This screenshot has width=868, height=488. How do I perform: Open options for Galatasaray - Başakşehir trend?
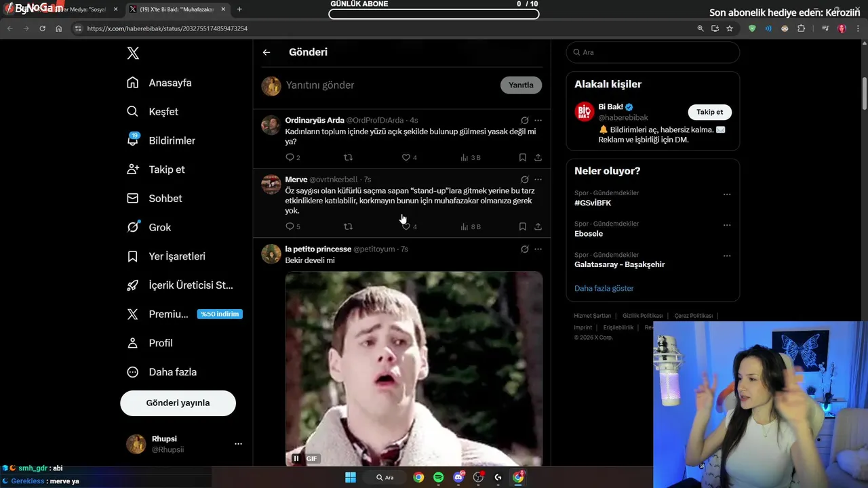727,256
